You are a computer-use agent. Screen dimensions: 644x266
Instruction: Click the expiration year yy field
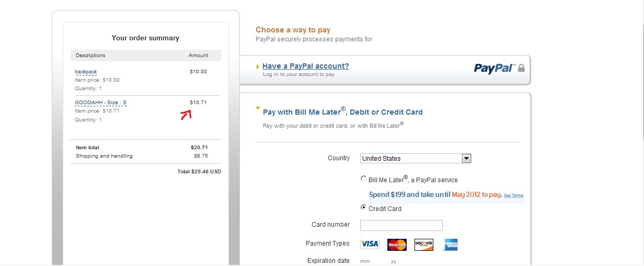pyautogui.click(x=393, y=261)
